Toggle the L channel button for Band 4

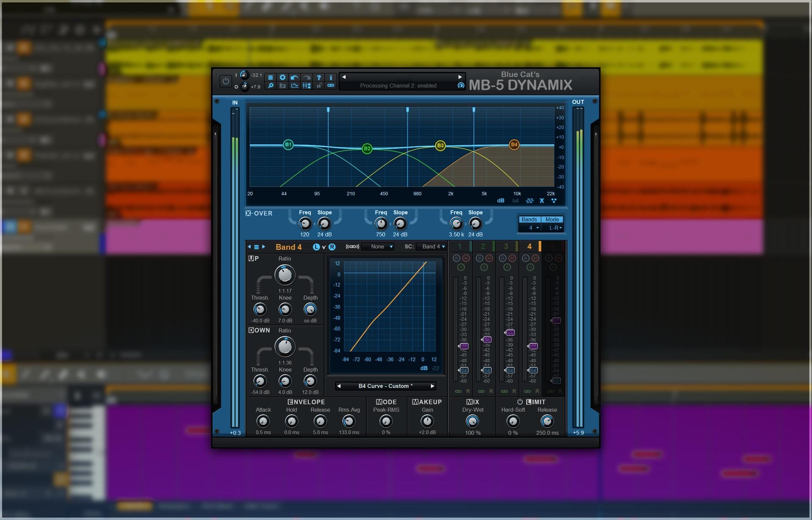[316, 247]
